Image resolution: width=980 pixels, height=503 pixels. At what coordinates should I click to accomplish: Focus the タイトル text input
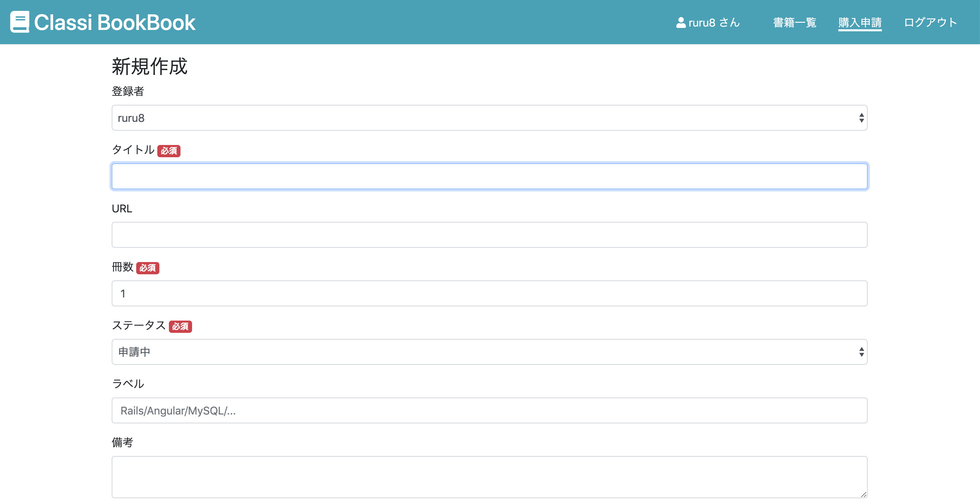click(489, 176)
